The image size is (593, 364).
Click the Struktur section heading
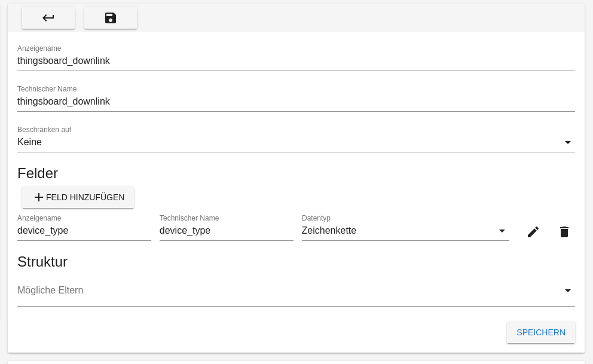tap(42, 262)
